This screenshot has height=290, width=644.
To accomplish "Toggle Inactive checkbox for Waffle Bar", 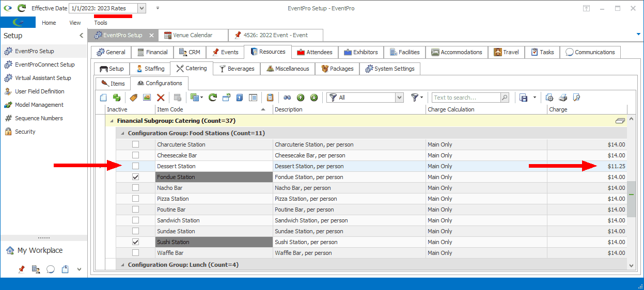I will [135, 253].
